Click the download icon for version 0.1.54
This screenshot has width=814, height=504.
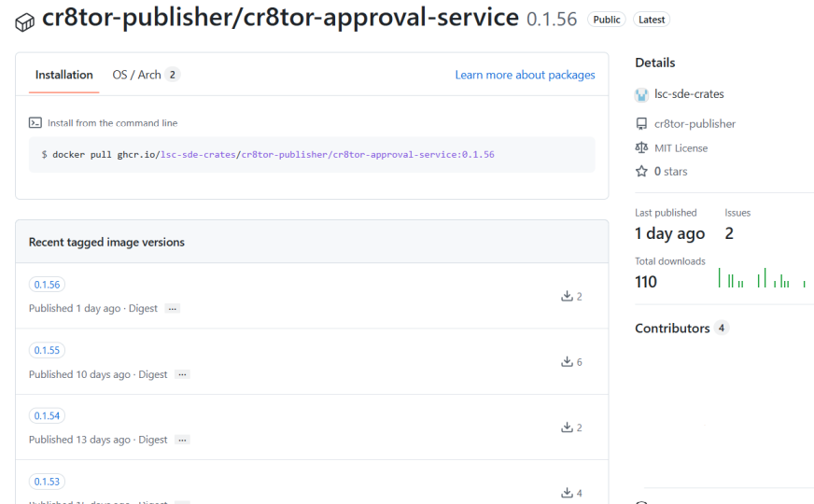[x=567, y=427]
